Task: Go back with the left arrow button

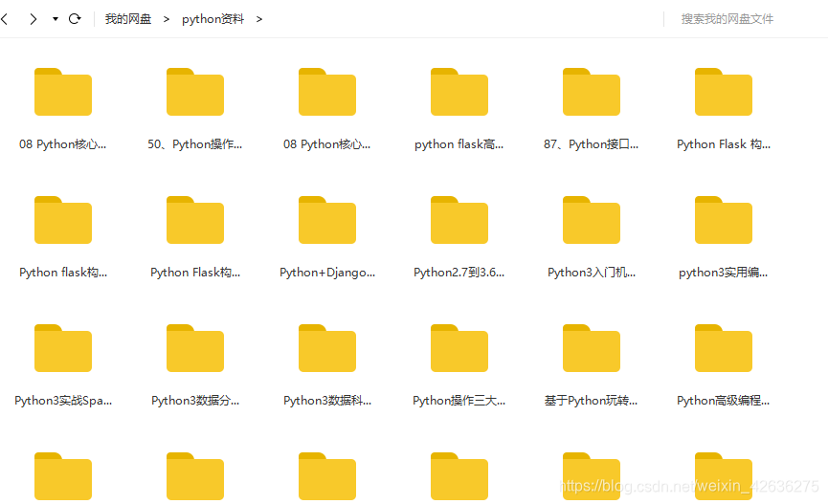Action: (x=5, y=19)
